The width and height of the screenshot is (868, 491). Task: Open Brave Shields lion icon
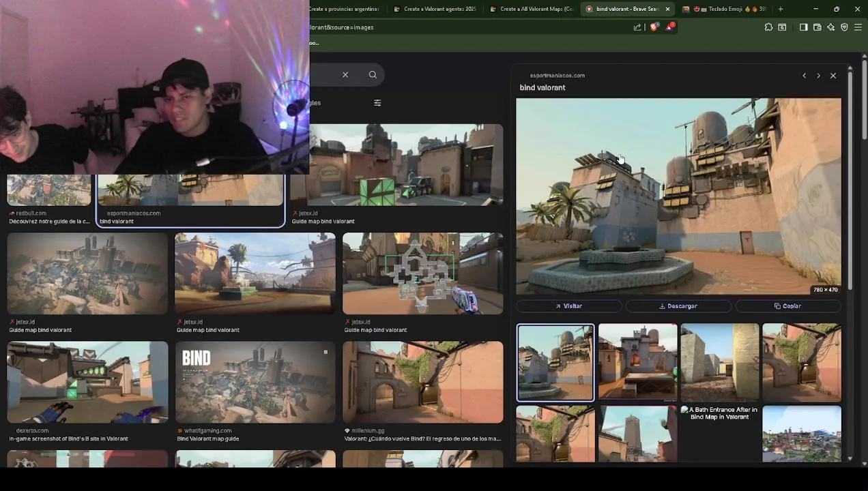[654, 27]
